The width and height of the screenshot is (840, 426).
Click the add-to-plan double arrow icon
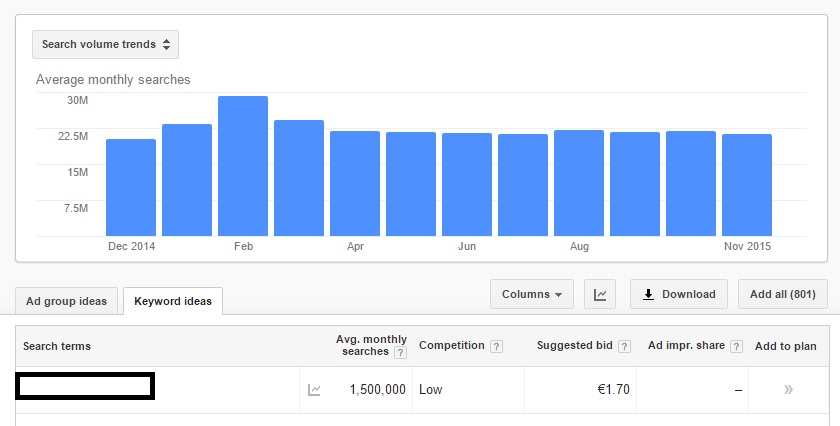pyautogui.click(x=789, y=390)
